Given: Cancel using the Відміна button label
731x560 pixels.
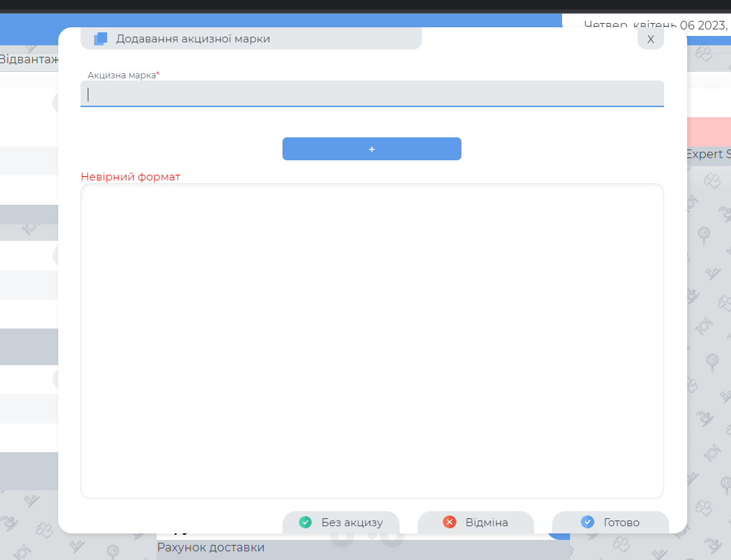Looking at the screenshot, I should [486, 523].
